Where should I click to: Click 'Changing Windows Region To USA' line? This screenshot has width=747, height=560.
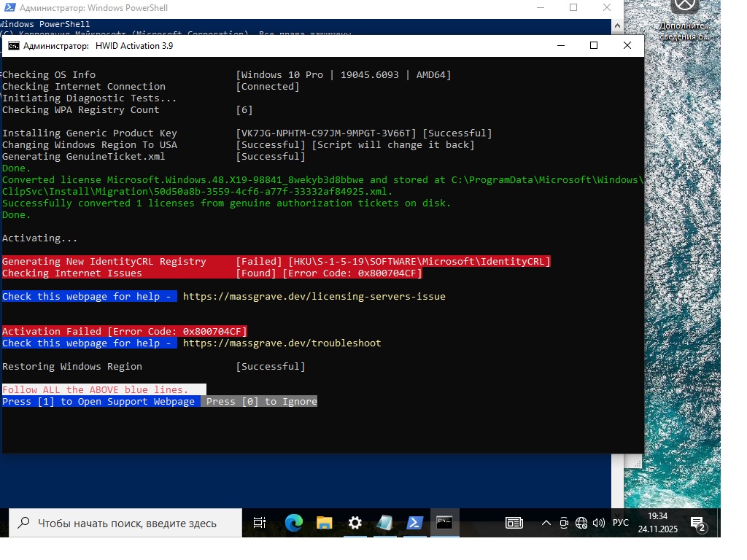[239, 145]
